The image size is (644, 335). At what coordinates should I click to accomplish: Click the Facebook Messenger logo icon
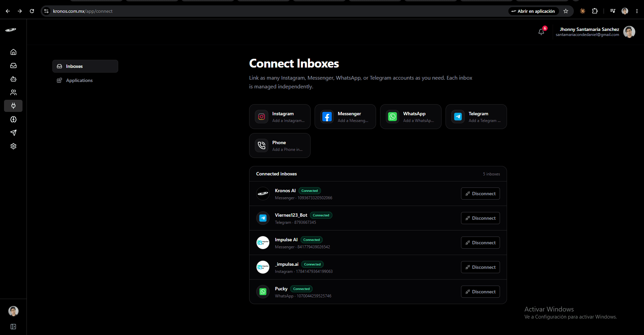point(327,117)
